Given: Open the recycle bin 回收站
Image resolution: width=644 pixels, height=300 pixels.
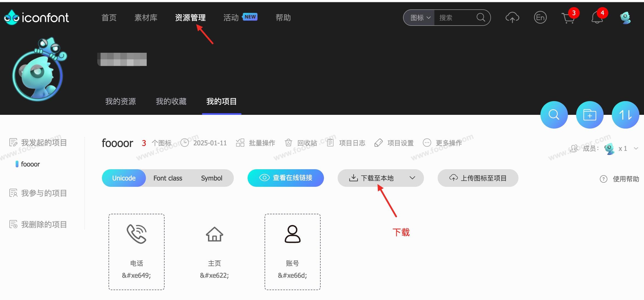Looking at the screenshot, I should pos(301,143).
